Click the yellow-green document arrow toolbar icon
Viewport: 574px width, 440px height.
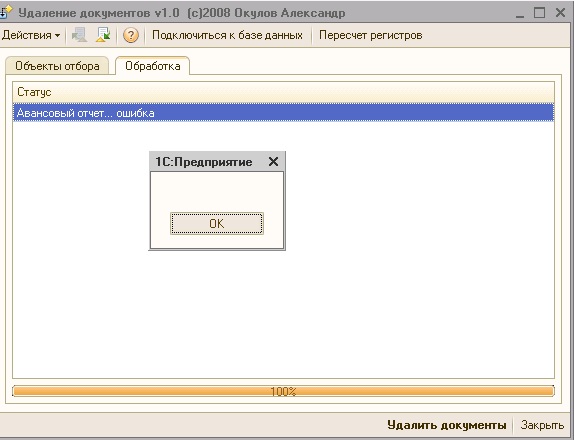pyautogui.click(x=103, y=35)
